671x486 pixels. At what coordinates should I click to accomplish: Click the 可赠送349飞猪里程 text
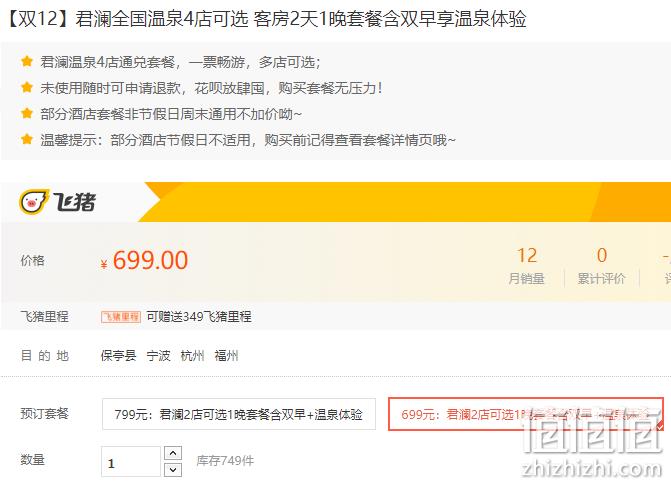pos(199,317)
